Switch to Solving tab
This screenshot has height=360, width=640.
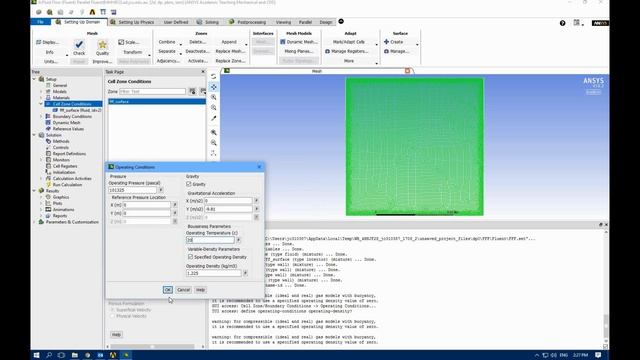(208, 22)
